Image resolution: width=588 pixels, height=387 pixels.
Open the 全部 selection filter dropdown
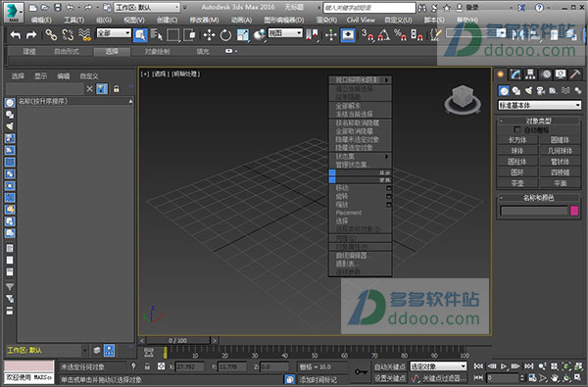click(114, 33)
